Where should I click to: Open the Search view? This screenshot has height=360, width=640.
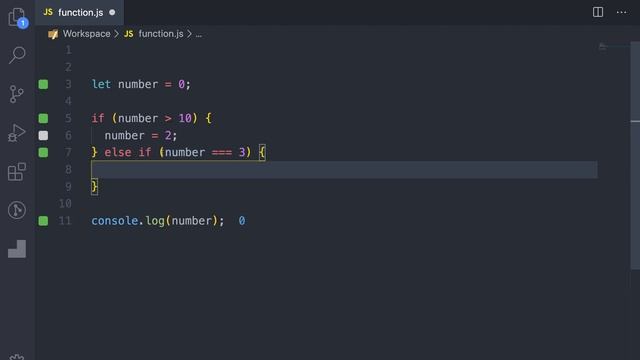tap(17, 55)
